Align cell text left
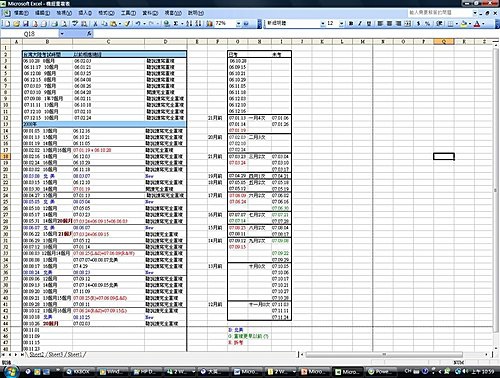 coord(380,23)
